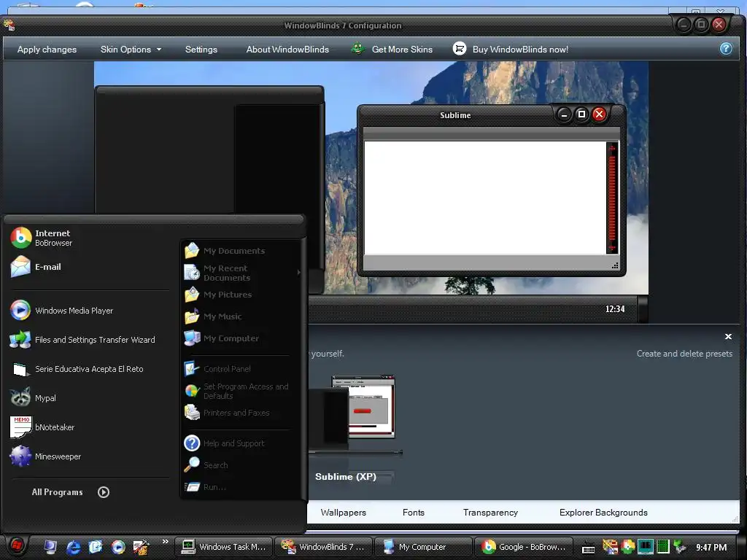747x560 pixels.
Task: Open Serie Educativa Acepta El Reto
Action: coord(76,369)
